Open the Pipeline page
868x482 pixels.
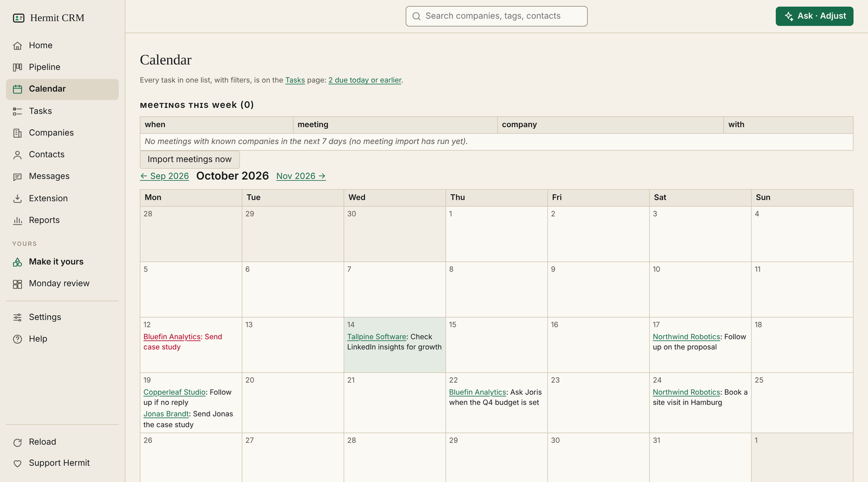coord(62,67)
